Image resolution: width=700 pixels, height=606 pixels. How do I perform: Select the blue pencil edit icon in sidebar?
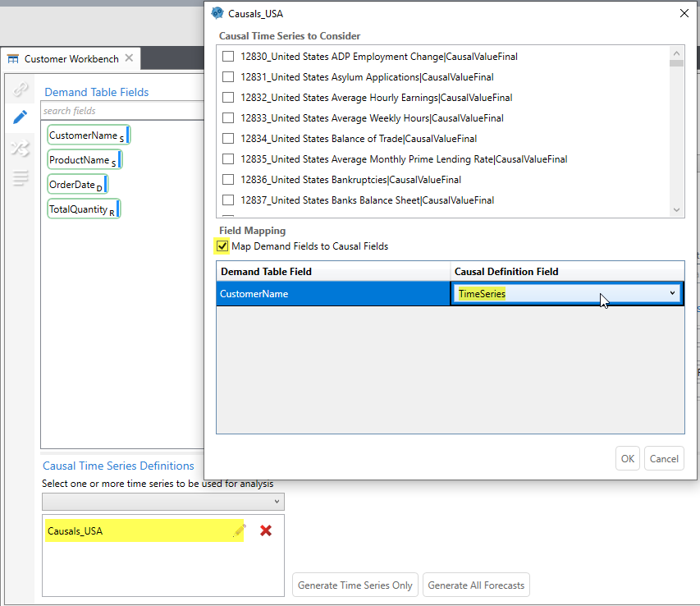(x=21, y=117)
